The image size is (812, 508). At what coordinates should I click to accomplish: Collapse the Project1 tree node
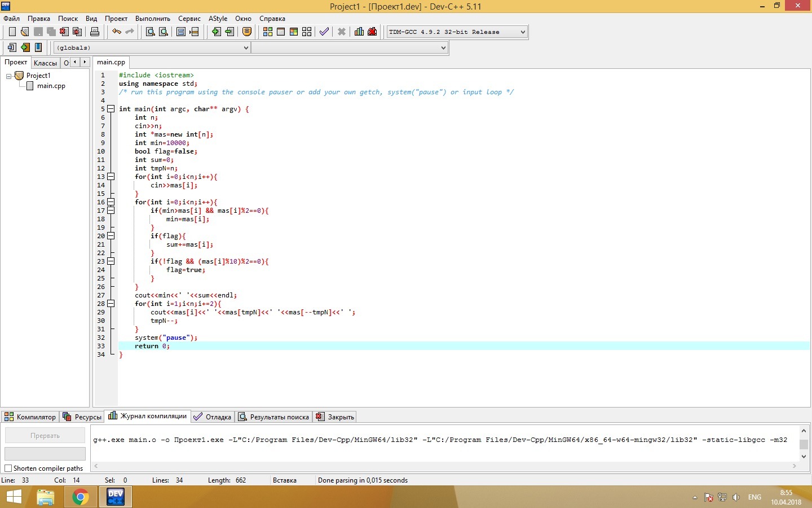point(9,76)
